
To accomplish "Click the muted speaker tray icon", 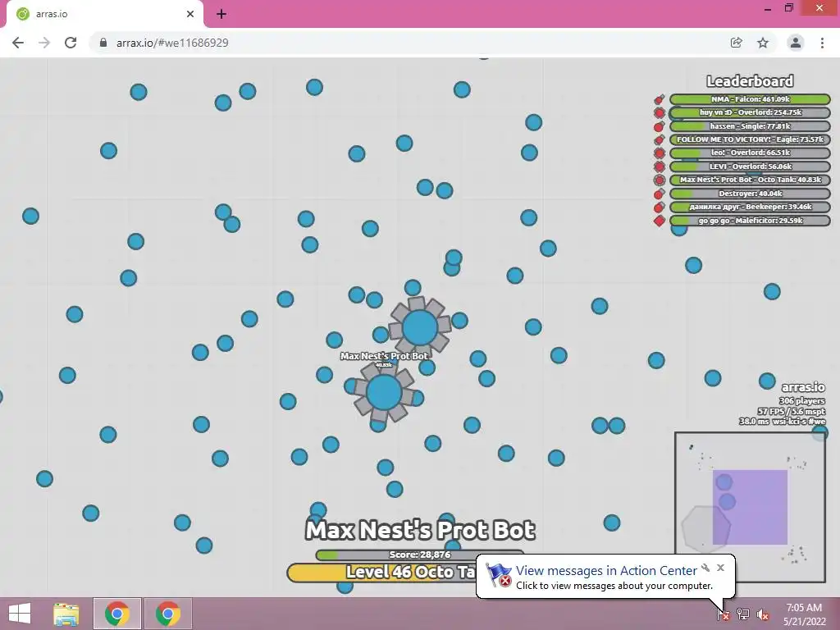I will 763,614.
